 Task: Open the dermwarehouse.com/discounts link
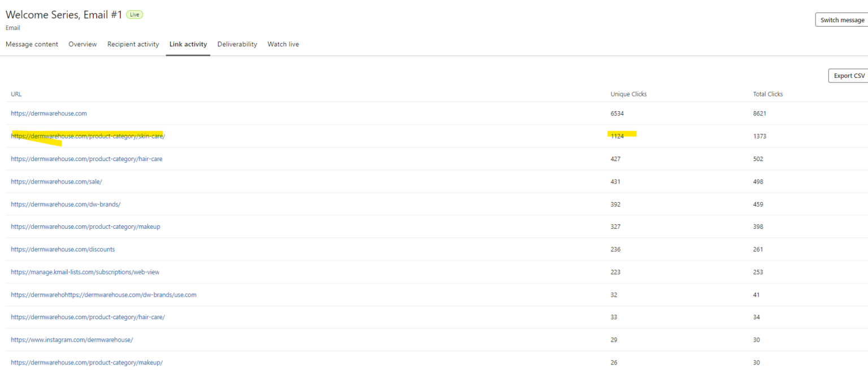[x=63, y=249]
